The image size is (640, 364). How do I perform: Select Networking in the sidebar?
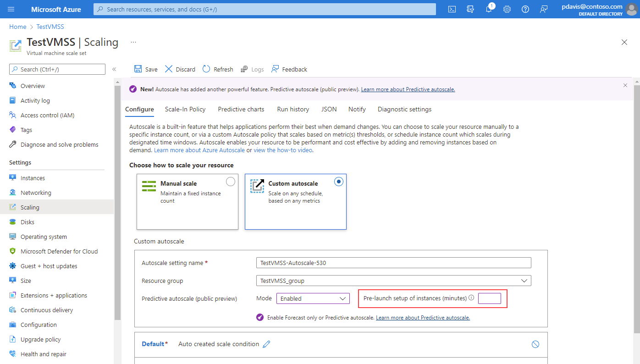tap(36, 192)
